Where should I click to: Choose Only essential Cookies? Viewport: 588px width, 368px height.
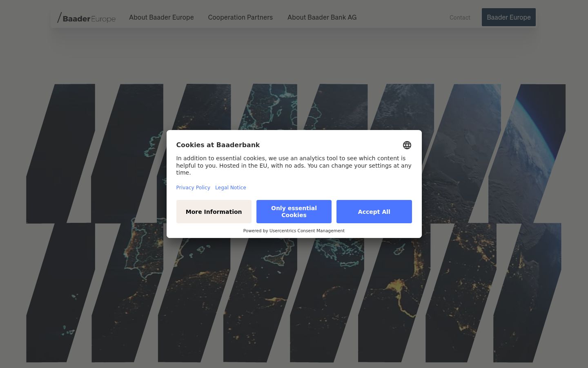[x=294, y=211]
